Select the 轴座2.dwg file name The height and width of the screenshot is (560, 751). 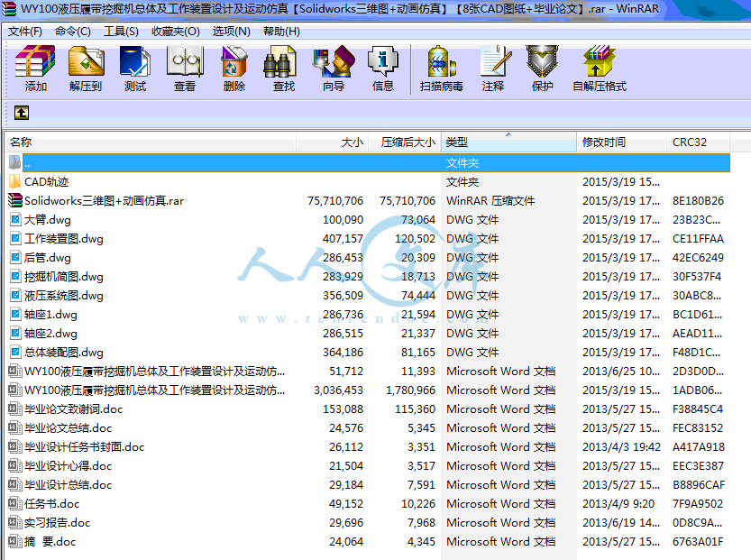[x=50, y=334]
